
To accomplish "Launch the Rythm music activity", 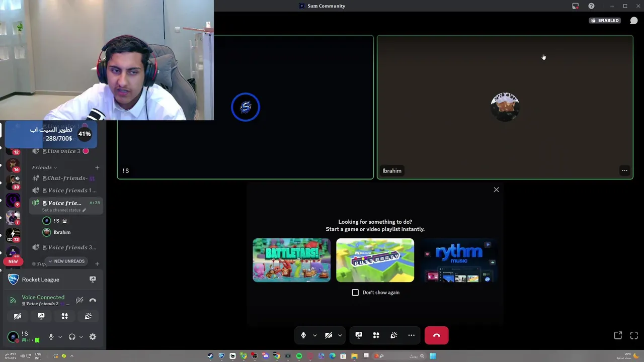I will click(x=458, y=260).
